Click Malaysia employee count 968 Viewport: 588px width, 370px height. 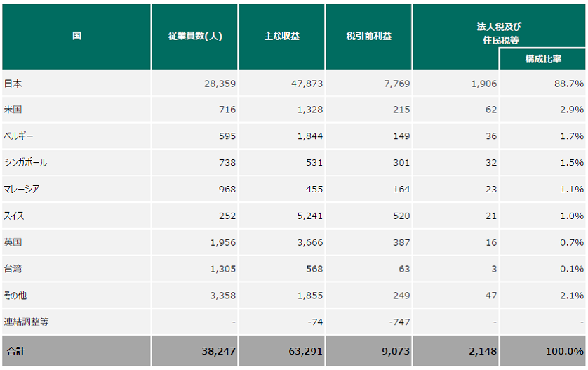tap(227, 189)
